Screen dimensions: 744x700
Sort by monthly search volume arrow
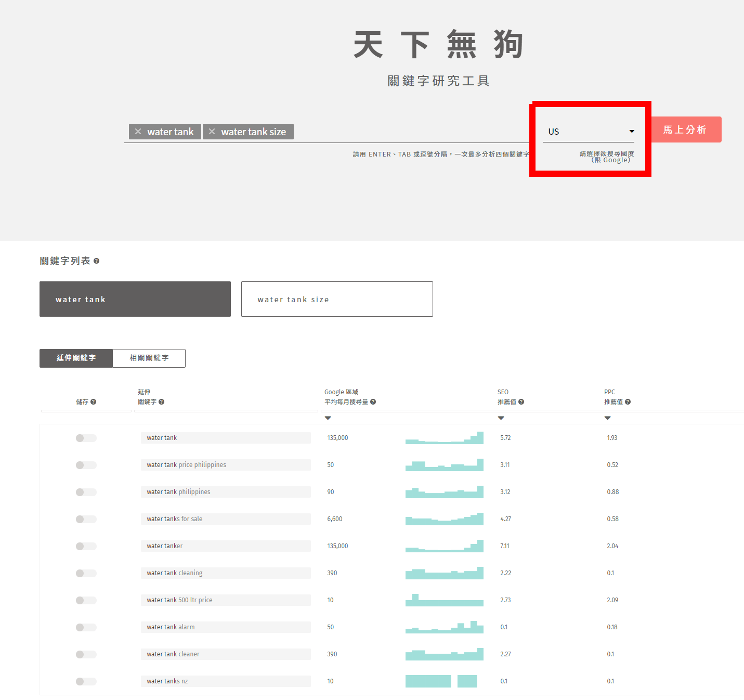pyautogui.click(x=328, y=418)
